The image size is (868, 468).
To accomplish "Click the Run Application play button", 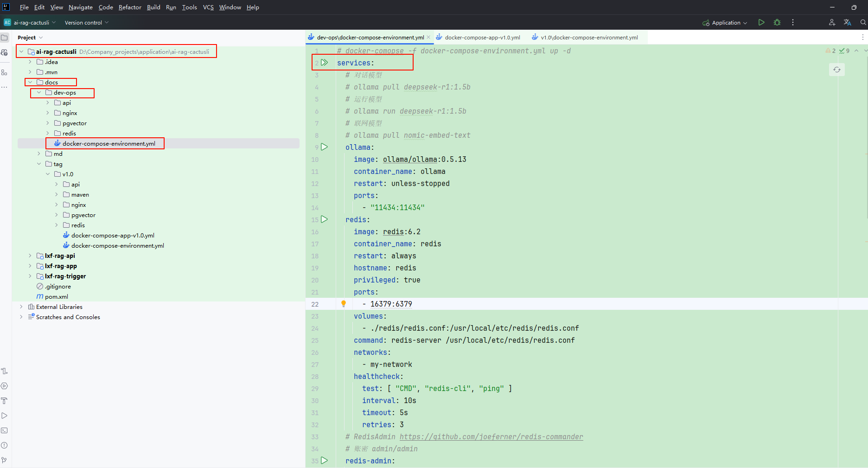I will [x=761, y=22].
